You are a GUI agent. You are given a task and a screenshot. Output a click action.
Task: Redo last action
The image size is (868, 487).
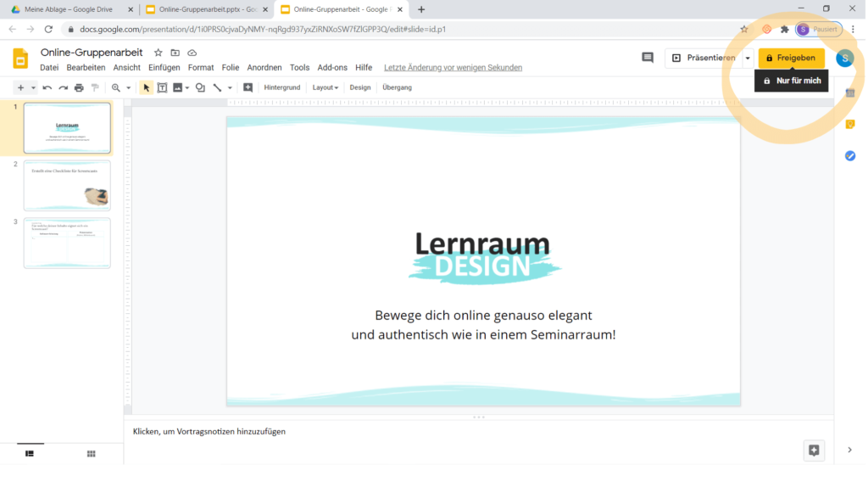(x=63, y=87)
